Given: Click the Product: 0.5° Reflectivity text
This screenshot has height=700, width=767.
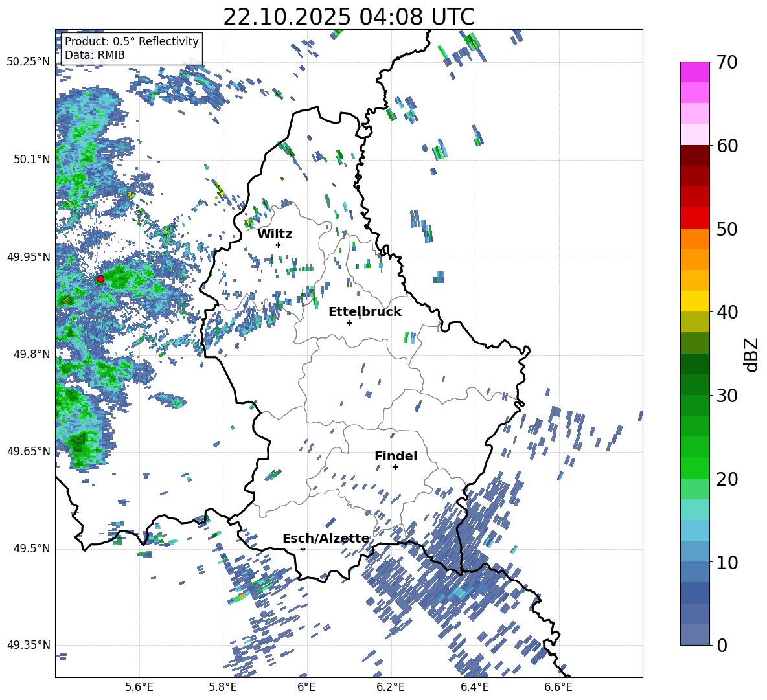Looking at the screenshot, I should click(132, 41).
